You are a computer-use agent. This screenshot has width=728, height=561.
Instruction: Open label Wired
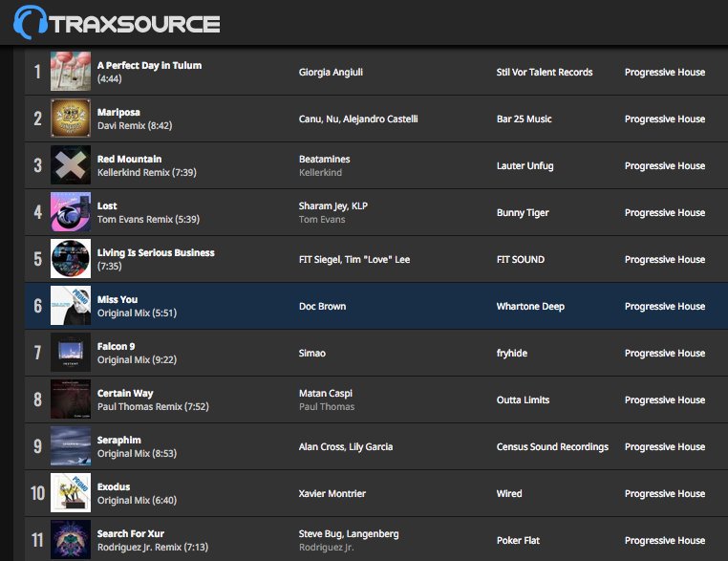tap(509, 494)
